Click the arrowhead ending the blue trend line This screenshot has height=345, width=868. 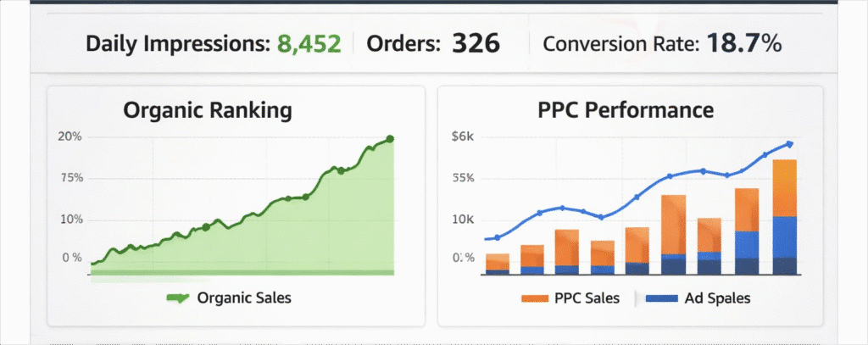coord(789,144)
